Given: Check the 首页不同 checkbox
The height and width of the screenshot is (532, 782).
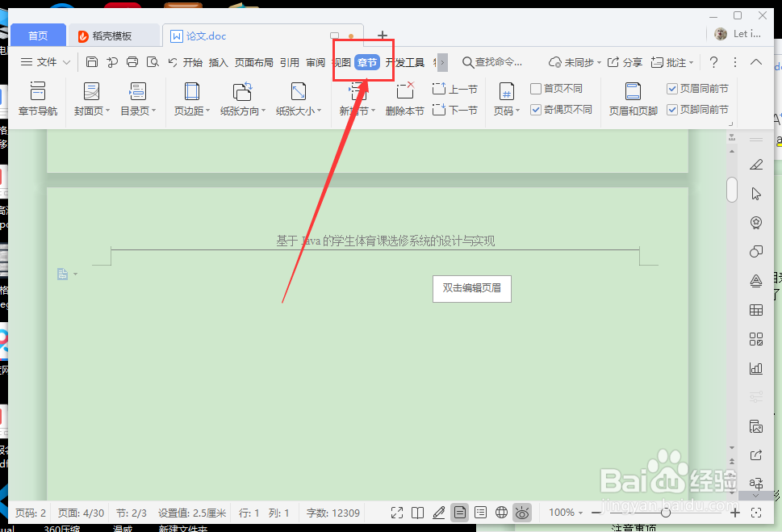Looking at the screenshot, I should point(535,89).
